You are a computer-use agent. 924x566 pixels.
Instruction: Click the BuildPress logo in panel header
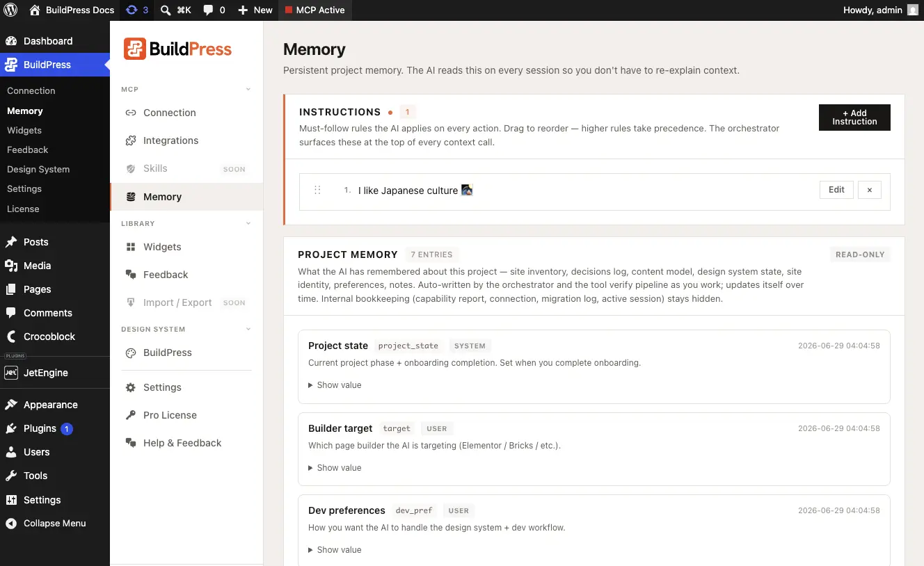tap(178, 49)
